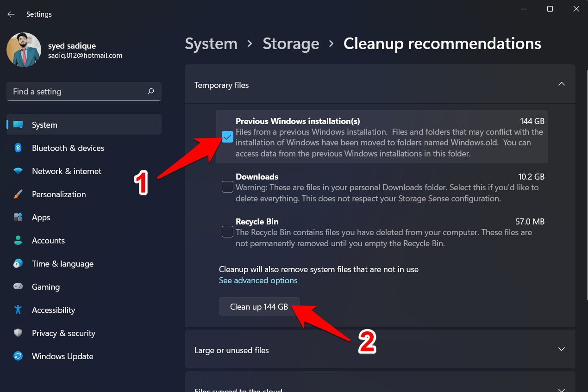
Task: Select Time & language in sidebar
Action: (63, 264)
